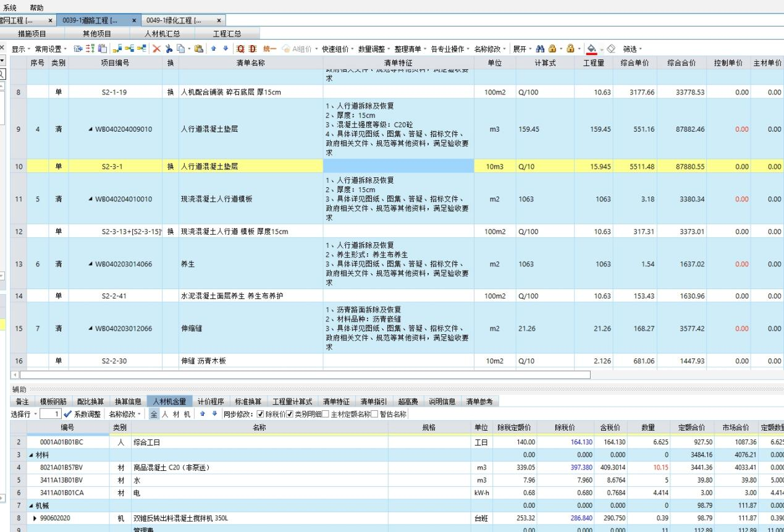Click the 选择行 row number input field
This screenshot has width=784, height=532.
(51, 414)
